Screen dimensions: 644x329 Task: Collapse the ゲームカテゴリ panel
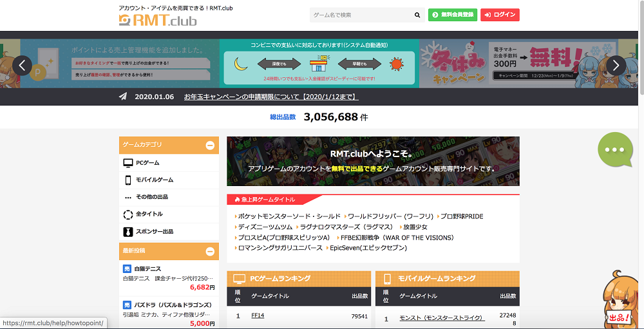210,145
